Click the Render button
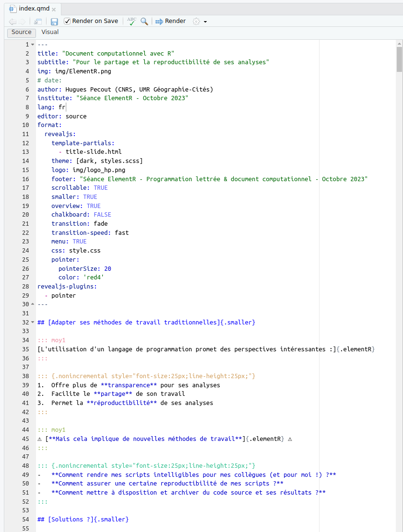 171,21
